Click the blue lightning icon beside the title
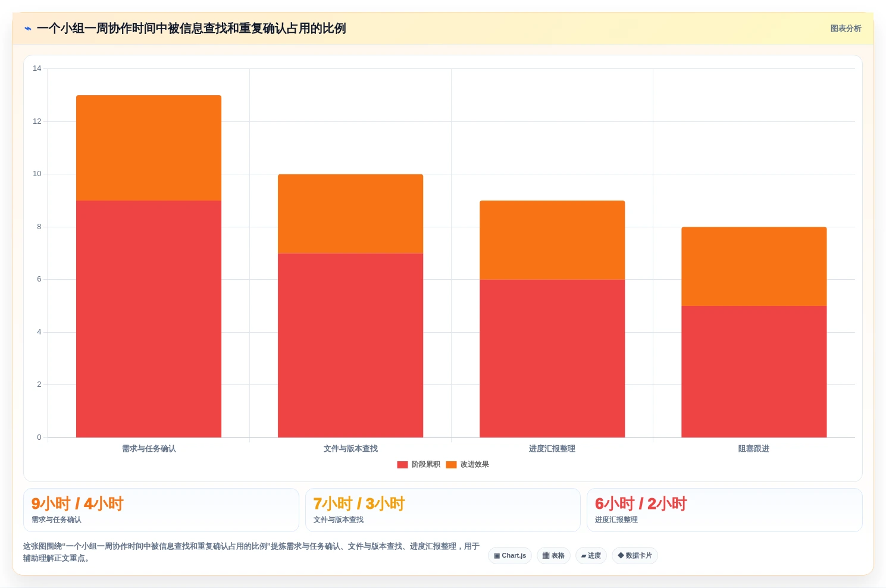Screen dimensions: 886x588 click(x=27, y=29)
